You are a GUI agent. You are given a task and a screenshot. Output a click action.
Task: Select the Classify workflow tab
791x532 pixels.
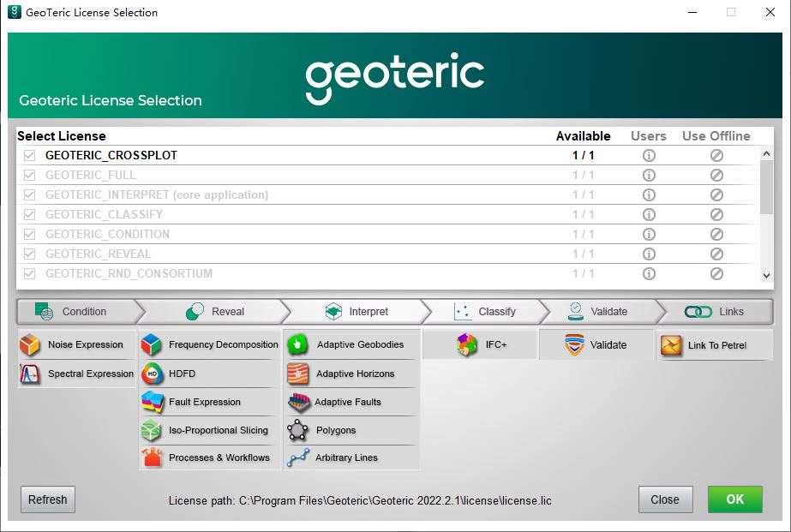(x=485, y=312)
